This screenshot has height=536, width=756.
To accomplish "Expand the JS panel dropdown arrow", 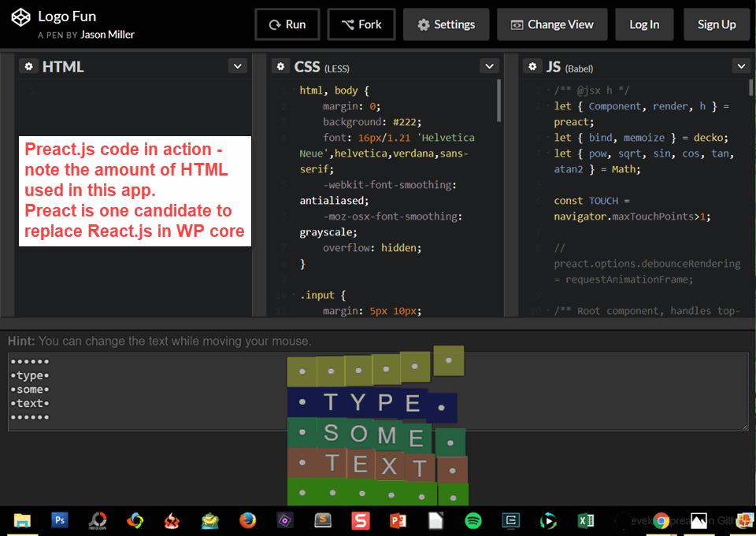I will click(x=742, y=66).
